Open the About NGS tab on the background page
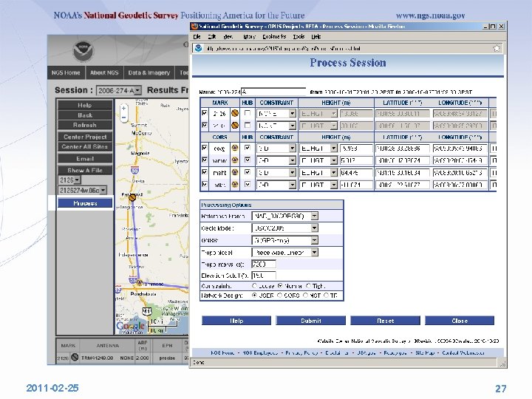The width and height of the screenshot is (532, 399). (x=104, y=72)
